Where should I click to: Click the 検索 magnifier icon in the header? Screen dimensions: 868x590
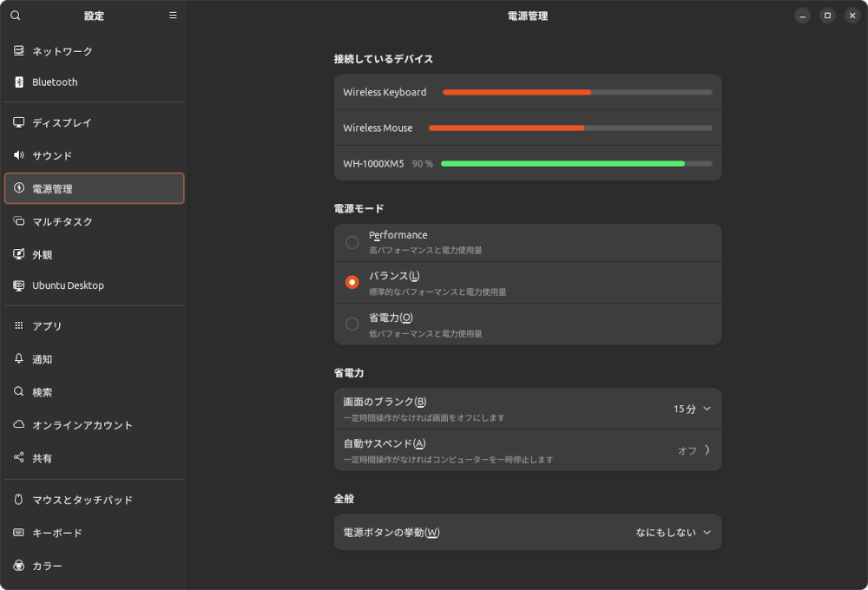tap(15, 15)
